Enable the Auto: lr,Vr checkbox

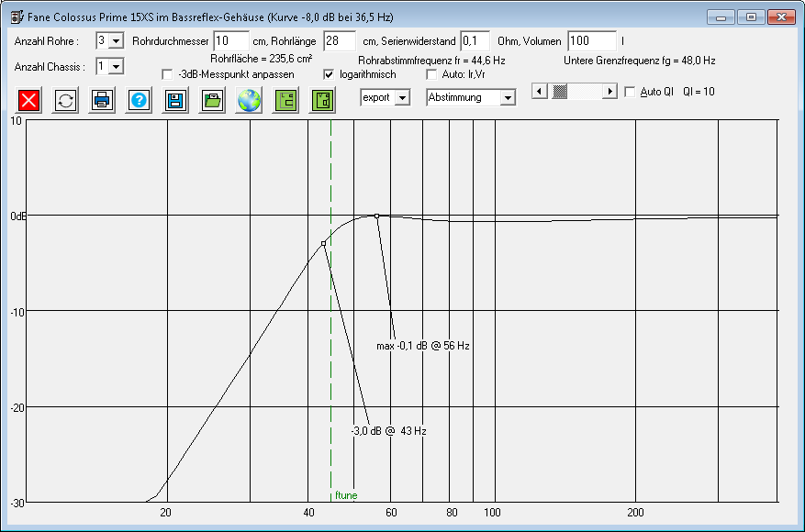(x=431, y=74)
